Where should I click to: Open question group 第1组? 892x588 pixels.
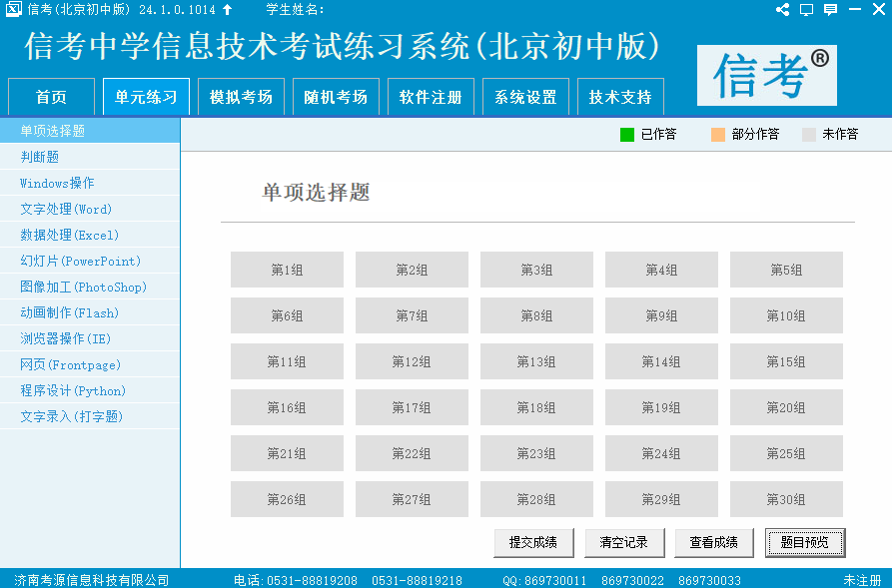click(x=287, y=270)
